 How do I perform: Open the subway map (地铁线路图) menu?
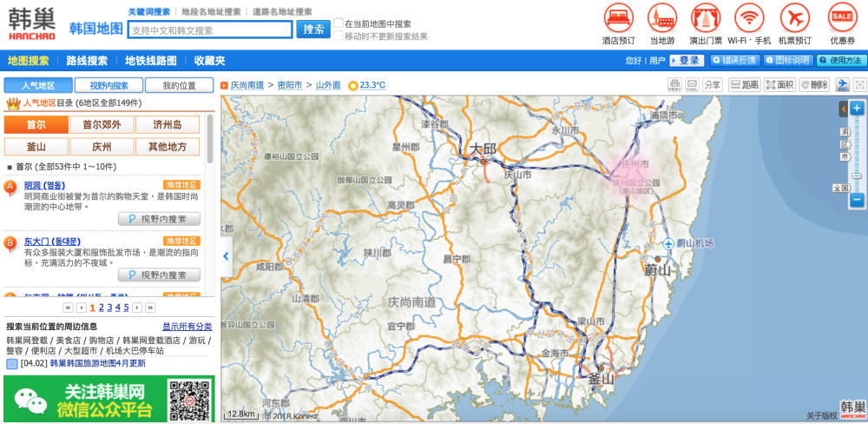click(150, 61)
